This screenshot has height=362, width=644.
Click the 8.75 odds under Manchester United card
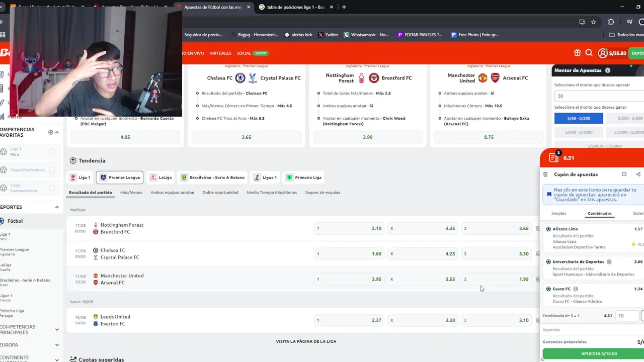[x=489, y=137]
